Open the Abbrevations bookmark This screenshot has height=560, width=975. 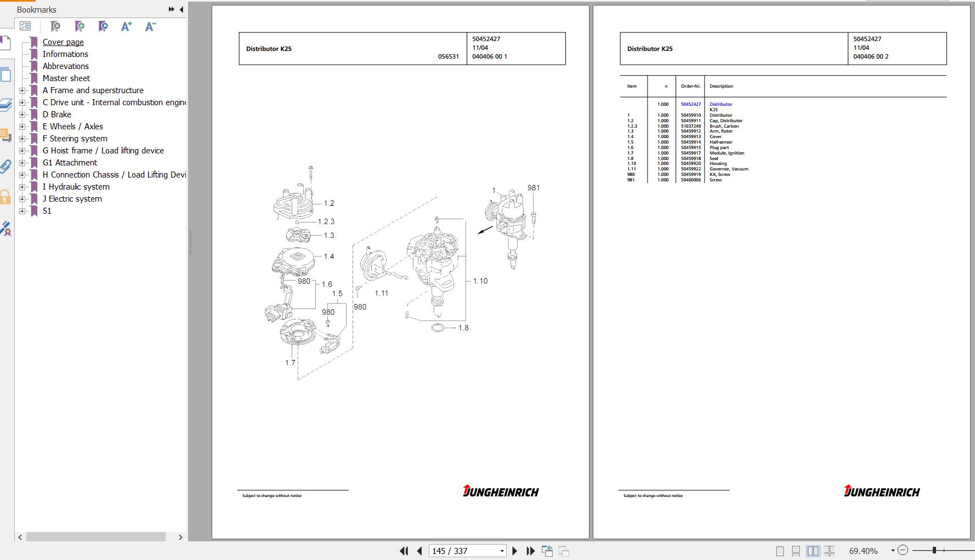point(65,66)
